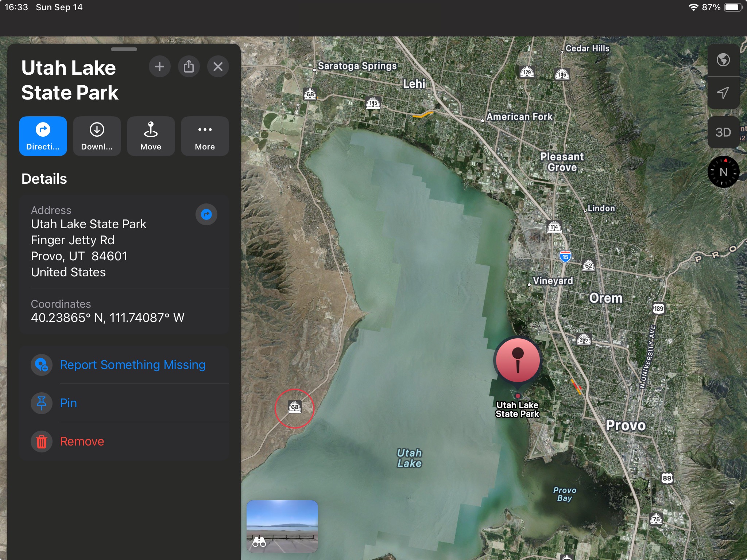Tap route 68 shield in red circle
The height and width of the screenshot is (560, 747).
(295, 407)
